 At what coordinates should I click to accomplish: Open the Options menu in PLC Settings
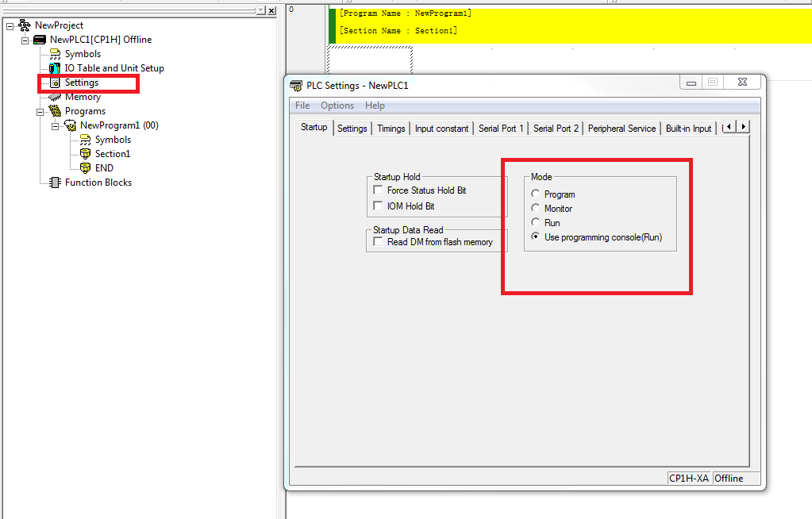(x=337, y=106)
